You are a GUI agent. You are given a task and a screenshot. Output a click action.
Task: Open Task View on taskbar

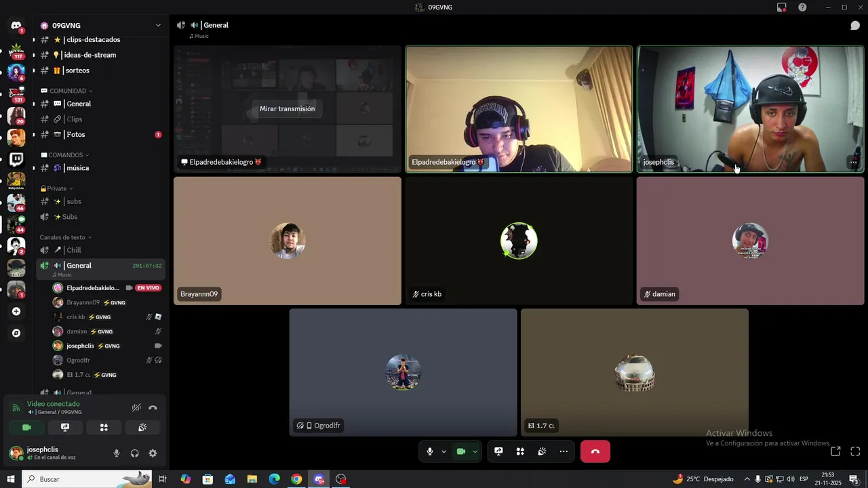tap(163, 479)
